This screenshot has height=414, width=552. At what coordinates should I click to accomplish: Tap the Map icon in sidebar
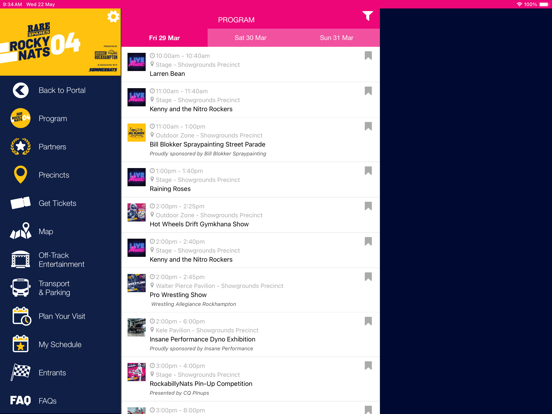[20, 231]
